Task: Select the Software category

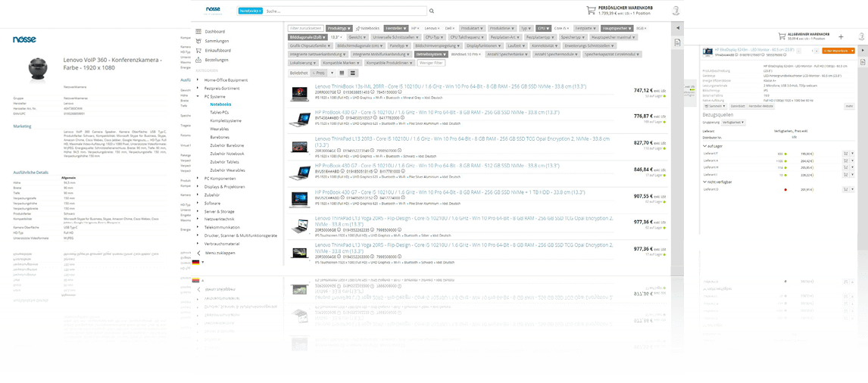Action: [x=213, y=203]
